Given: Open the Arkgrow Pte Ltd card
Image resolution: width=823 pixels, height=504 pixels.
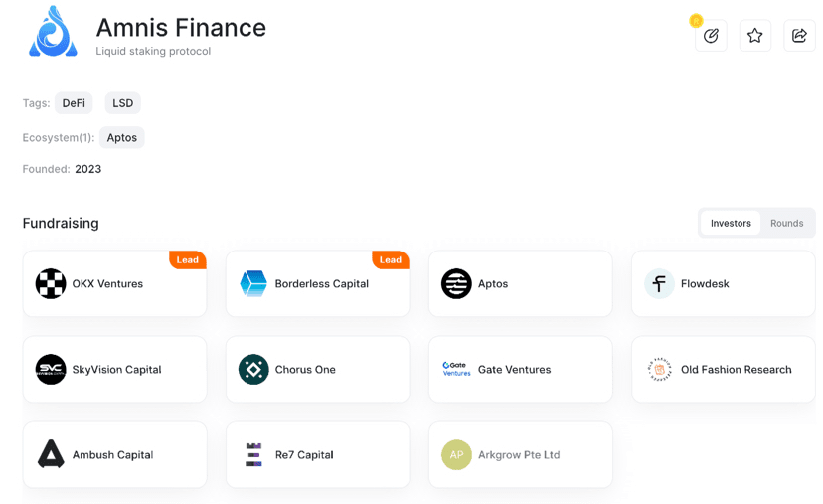Looking at the screenshot, I should point(521,455).
